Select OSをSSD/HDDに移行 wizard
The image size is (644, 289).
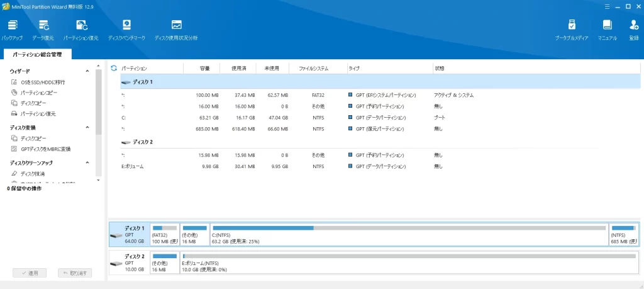[x=42, y=82]
